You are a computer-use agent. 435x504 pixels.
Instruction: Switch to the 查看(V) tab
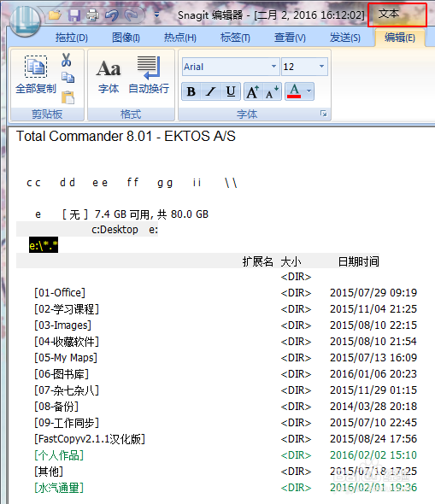[x=290, y=38]
